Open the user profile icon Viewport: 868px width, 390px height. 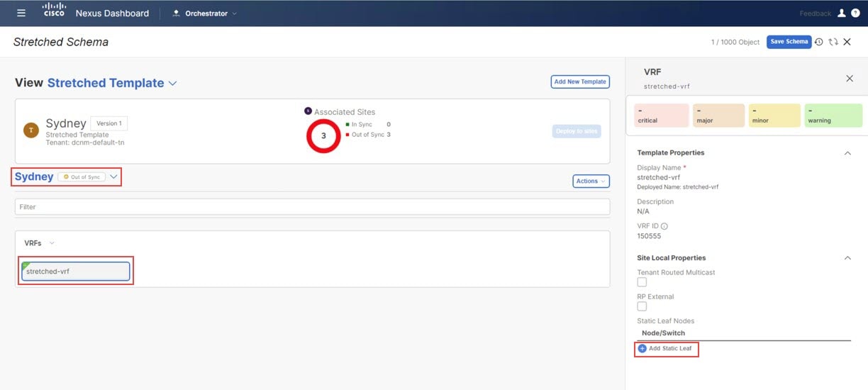point(842,13)
